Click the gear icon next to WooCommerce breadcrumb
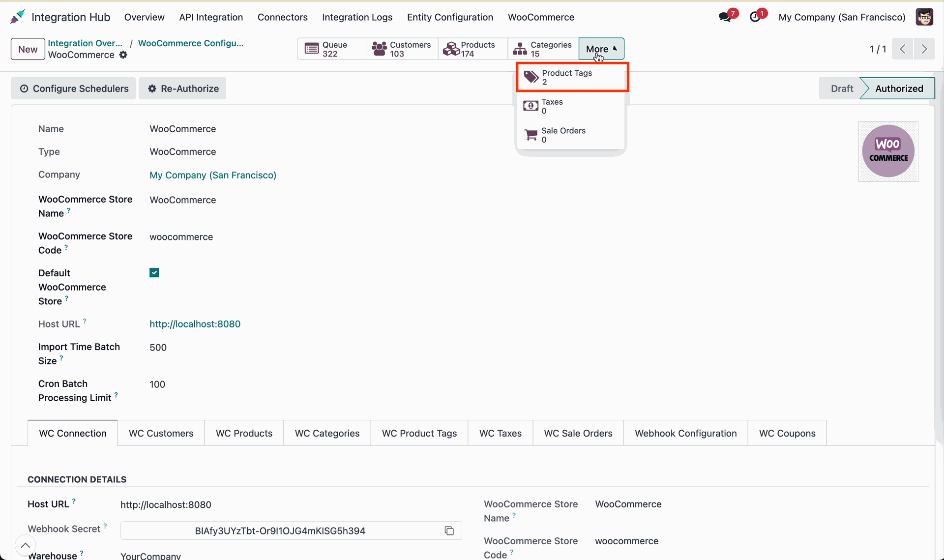 (x=123, y=55)
